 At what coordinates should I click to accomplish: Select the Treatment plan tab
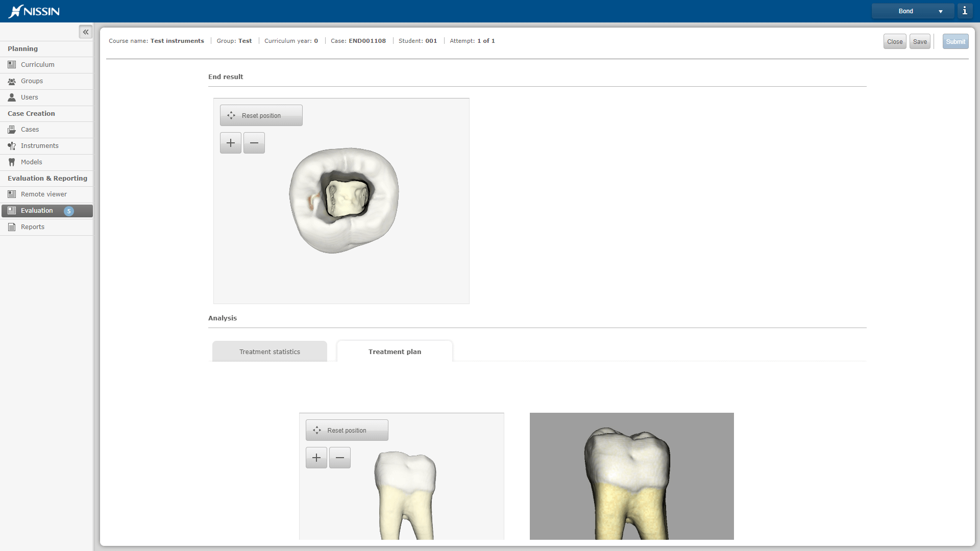[x=395, y=352]
